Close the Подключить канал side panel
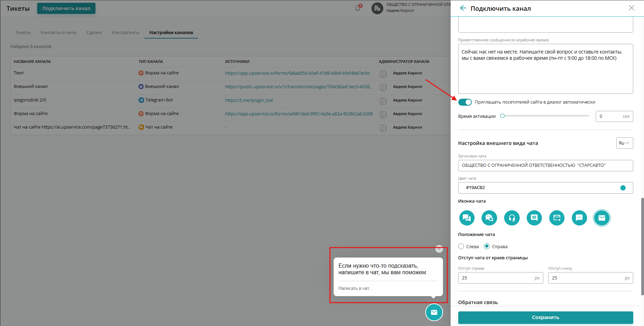The image size is (644, 326). click(x=632, y=8)
